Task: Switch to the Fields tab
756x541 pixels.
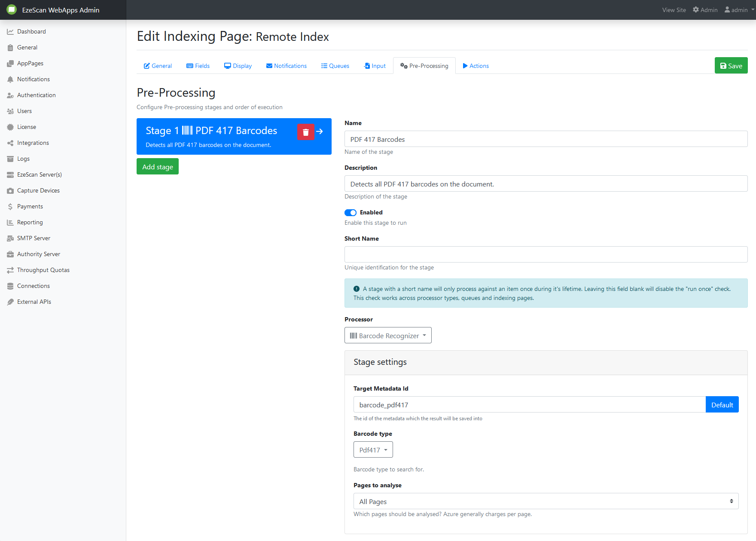Action: point(198,66)
